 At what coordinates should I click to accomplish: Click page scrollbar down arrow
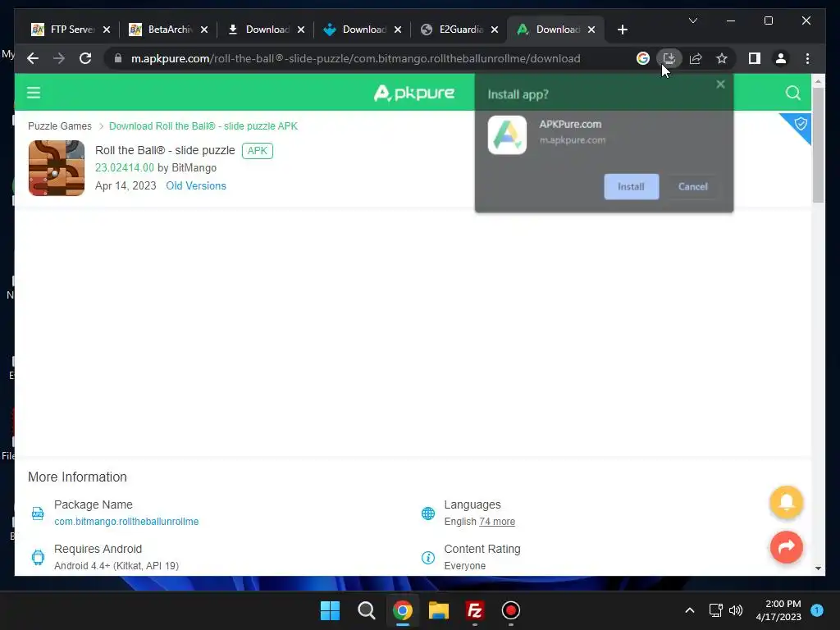[818, 568]
